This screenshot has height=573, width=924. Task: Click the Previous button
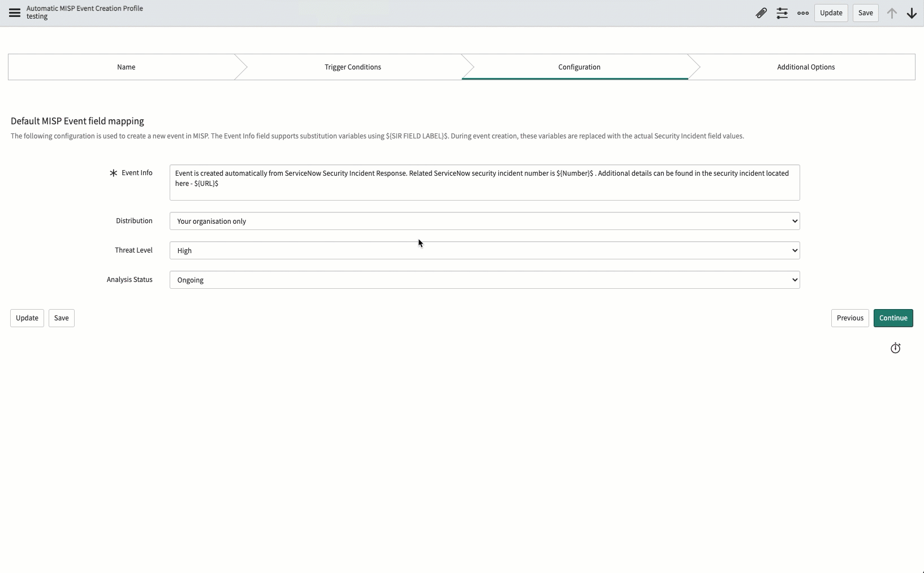(850, 318)
